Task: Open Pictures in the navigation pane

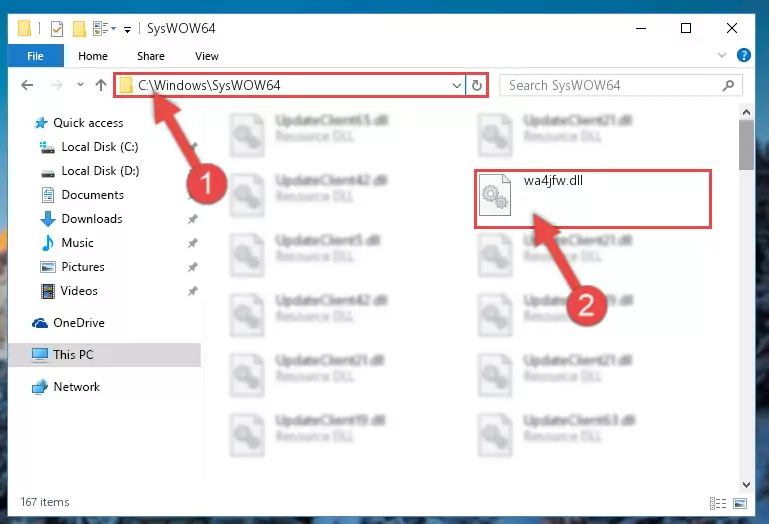Action: point(83,267)
